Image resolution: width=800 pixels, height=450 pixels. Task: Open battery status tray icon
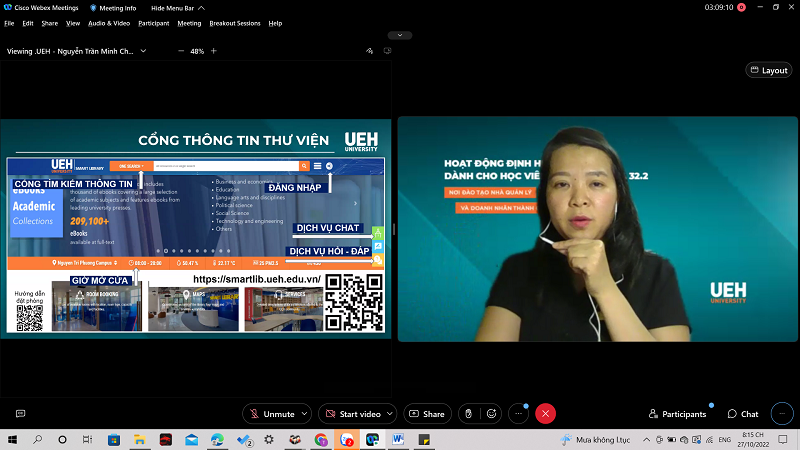[672, 440]
